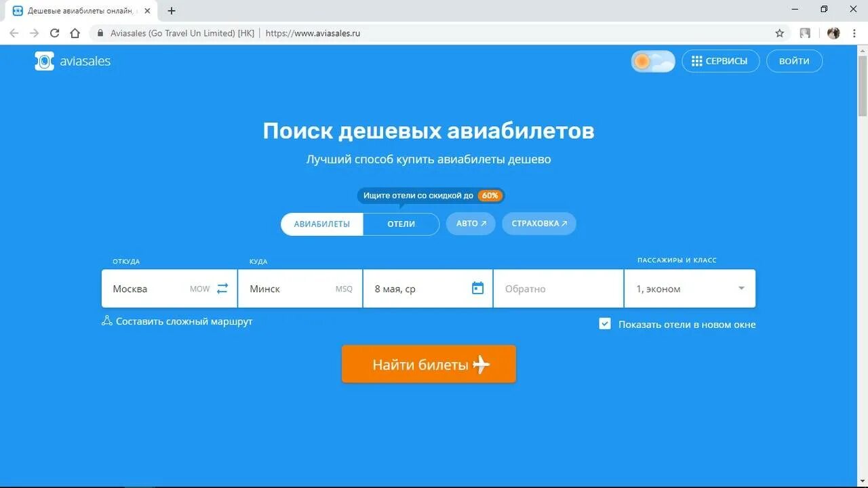Swap departure and destination cities with arrows icon
Screen dimensions: 868x488
click(x=222, y=288)
